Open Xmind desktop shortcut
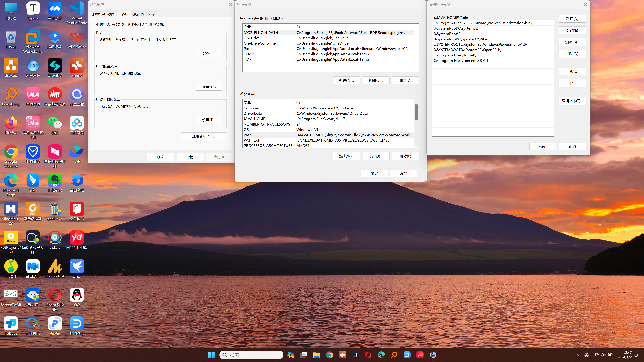Viewport: 644px width, 362px height. pos(77,68)
